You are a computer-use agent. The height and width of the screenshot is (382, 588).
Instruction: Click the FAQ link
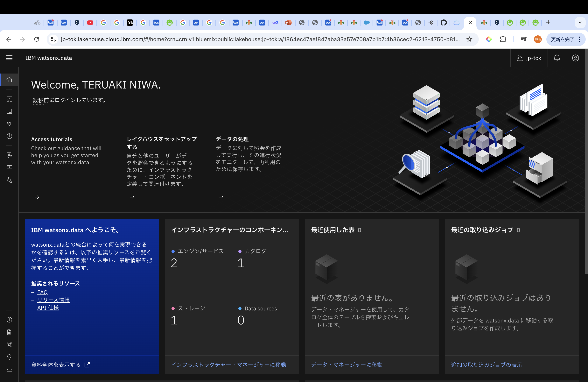pos(42,292)
